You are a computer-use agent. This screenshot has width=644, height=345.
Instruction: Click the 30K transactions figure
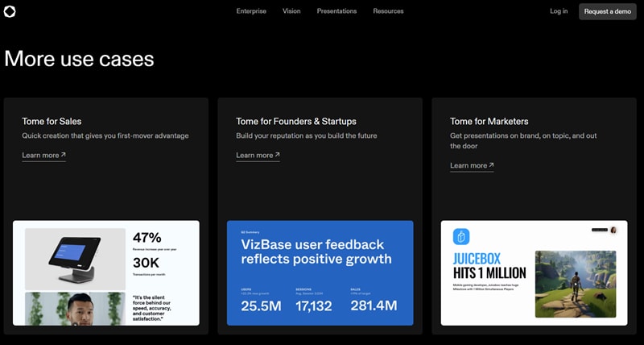pos(146,263)
